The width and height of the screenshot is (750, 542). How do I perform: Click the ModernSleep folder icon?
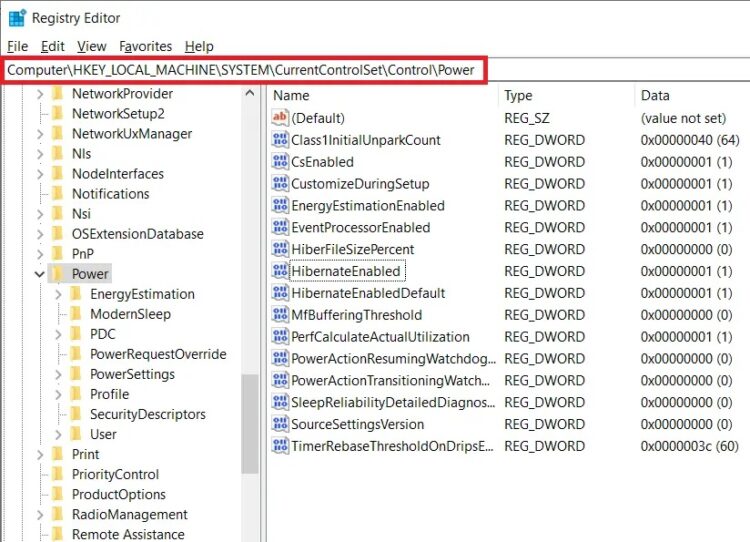point(76,314)
